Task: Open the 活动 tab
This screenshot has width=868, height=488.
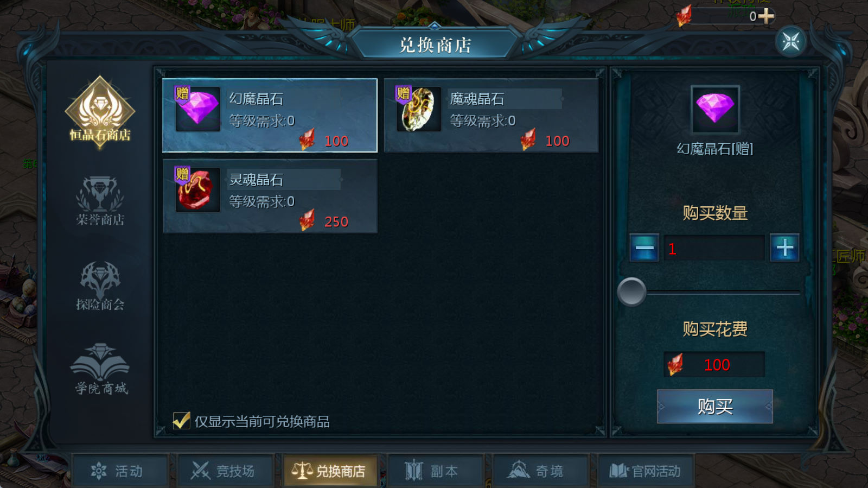Action: tap(120, 471)
